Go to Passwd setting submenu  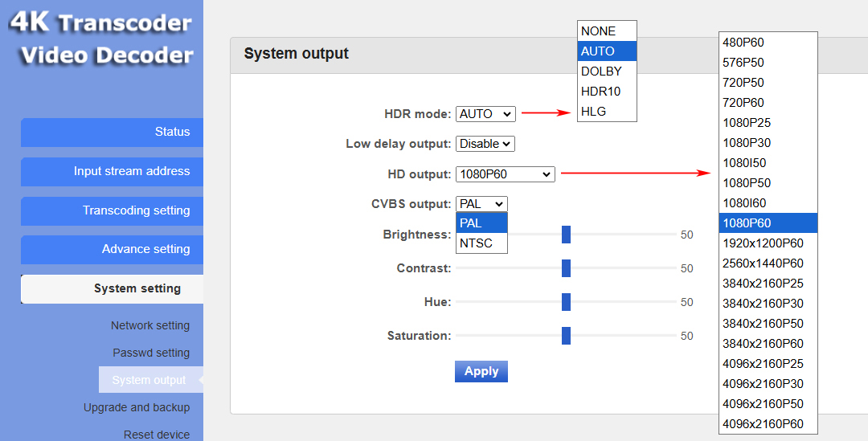[x=151, y=353]
